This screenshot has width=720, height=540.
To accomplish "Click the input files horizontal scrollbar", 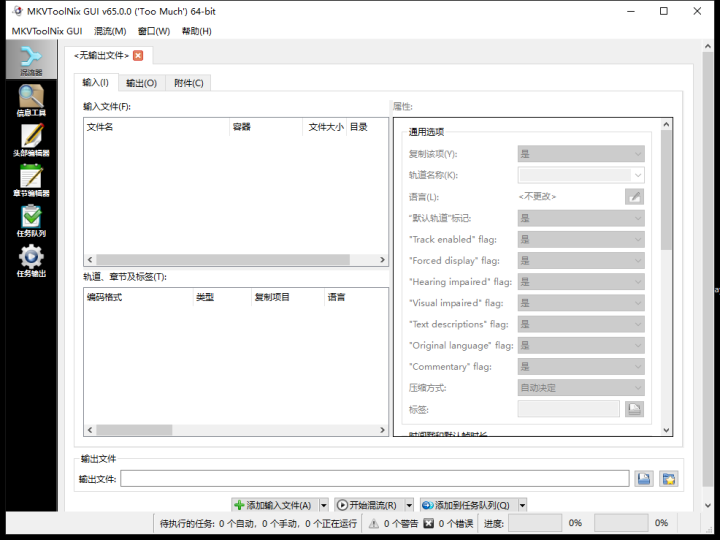I will coord(223,260).
